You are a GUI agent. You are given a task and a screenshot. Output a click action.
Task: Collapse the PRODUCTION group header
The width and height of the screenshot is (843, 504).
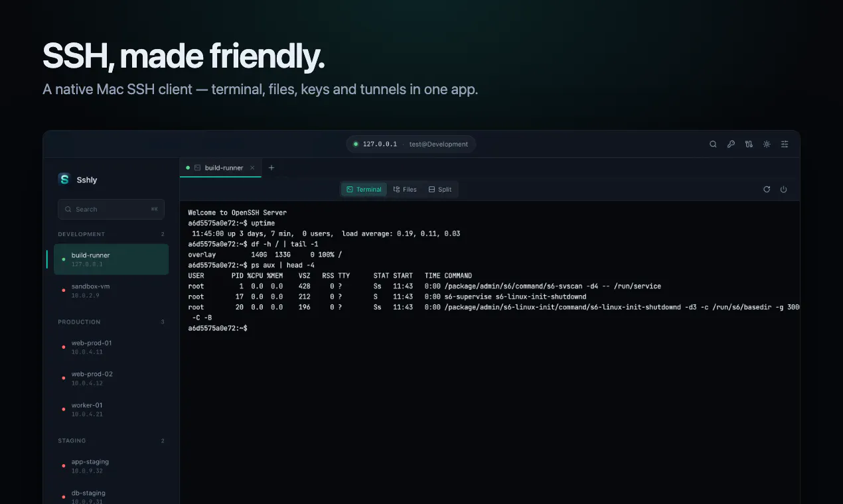tap(111, 322)
